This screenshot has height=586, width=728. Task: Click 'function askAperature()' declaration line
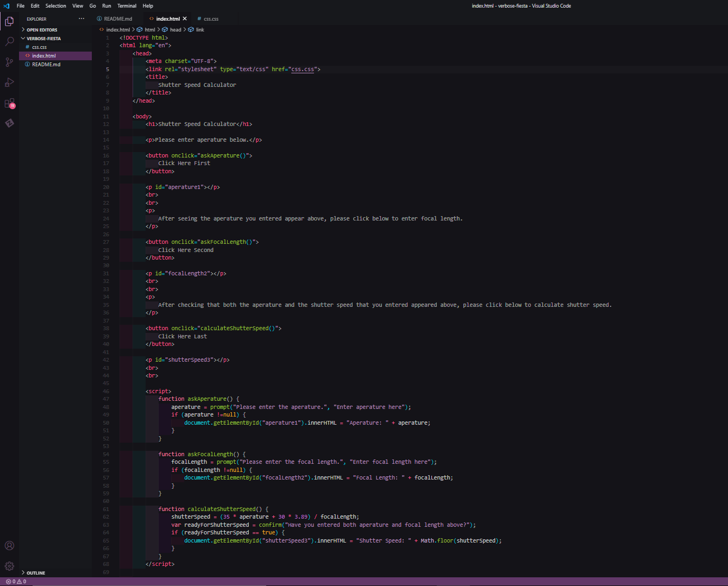click(x=199, y=399)
